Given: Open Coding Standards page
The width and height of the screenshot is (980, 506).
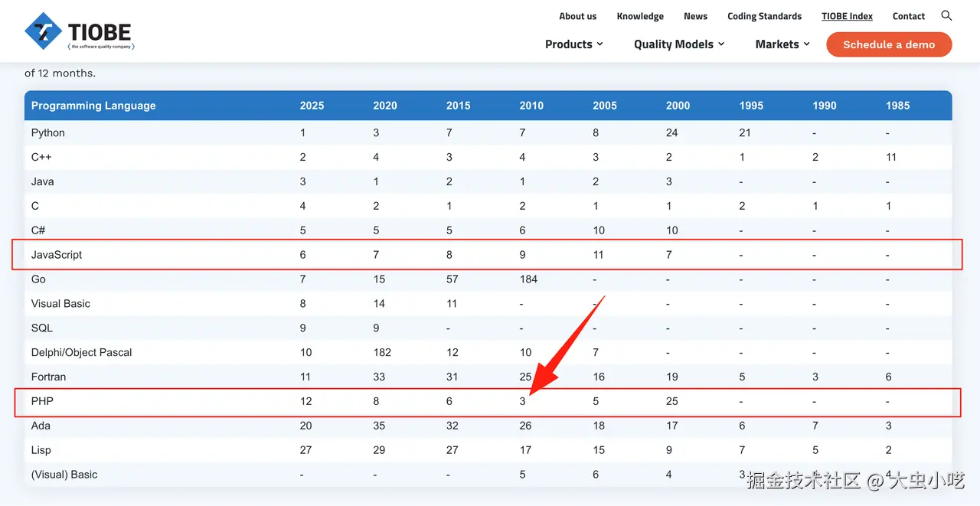Looking at the screenshot, I should [x=764, y=16].
